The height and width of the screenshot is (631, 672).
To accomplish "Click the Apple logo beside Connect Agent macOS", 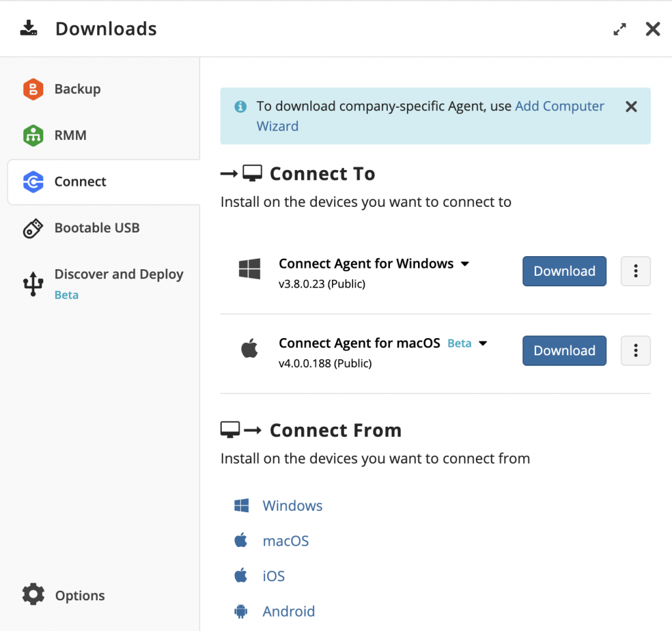I will click(249, 348).
